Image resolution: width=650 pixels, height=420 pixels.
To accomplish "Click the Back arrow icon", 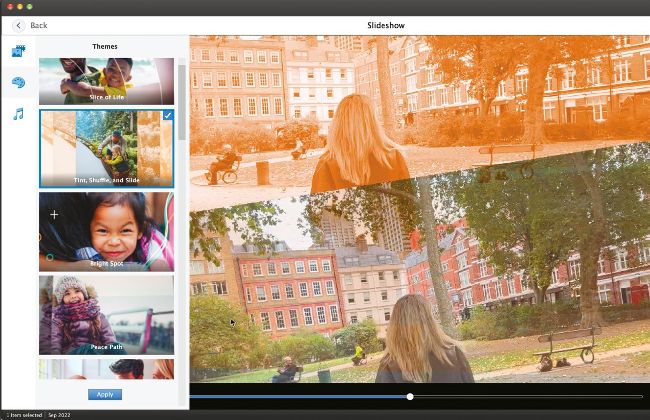I will pyautogui.click(x=18, y=25).
